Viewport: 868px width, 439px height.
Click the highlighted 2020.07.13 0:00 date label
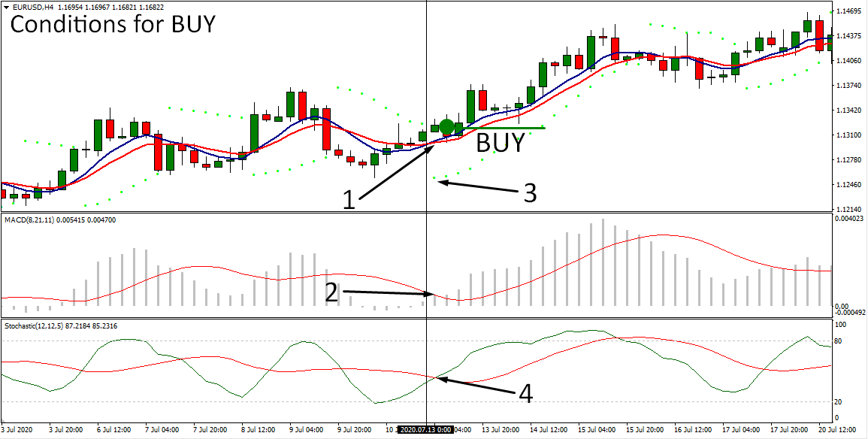(x=425, y=430)
